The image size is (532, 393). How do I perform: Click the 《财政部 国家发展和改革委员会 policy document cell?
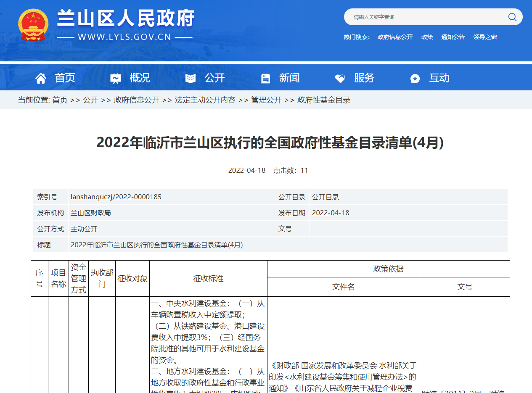click(x=344, y=345)
